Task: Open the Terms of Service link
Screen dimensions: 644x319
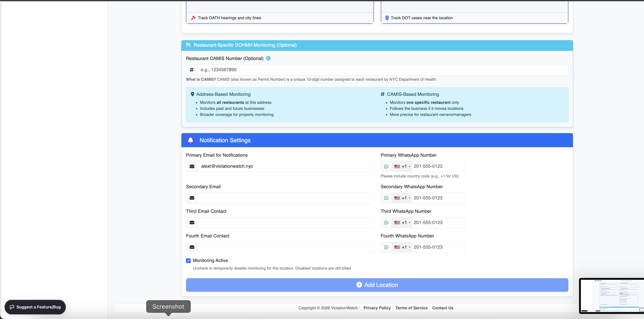Action: pos(411,308)
